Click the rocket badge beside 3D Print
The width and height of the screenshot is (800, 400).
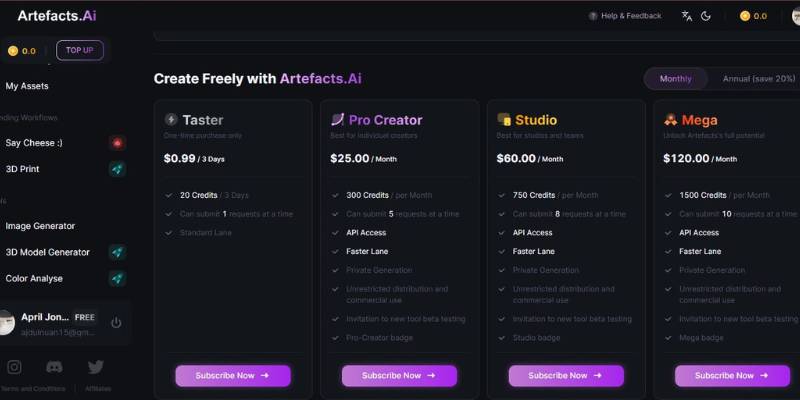coord(117,169)
